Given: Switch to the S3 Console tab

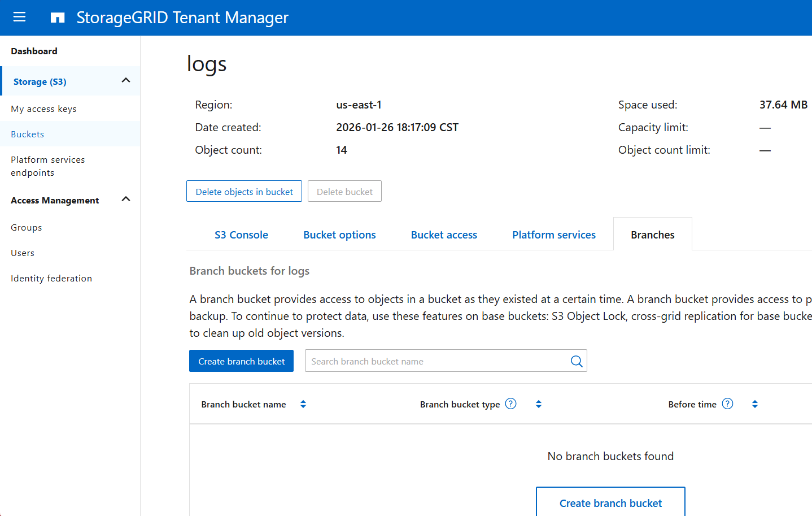Looking at the screenshot, I should click(241, 235).
